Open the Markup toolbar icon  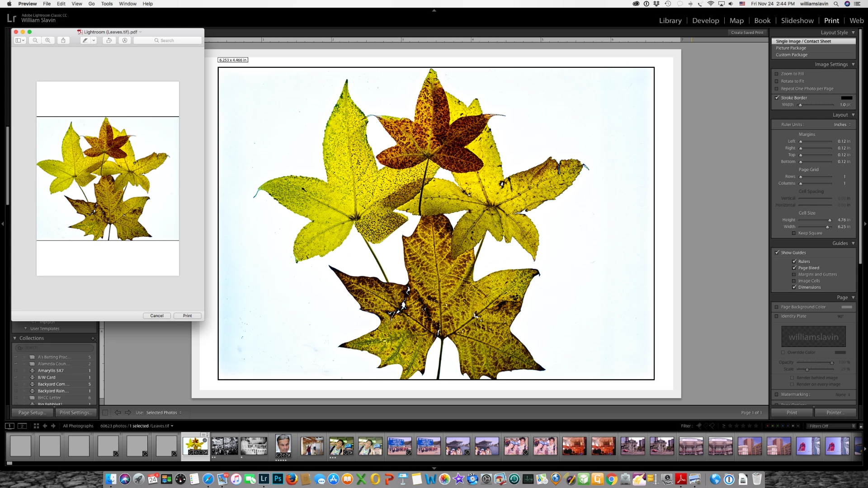tap(125, 40)
